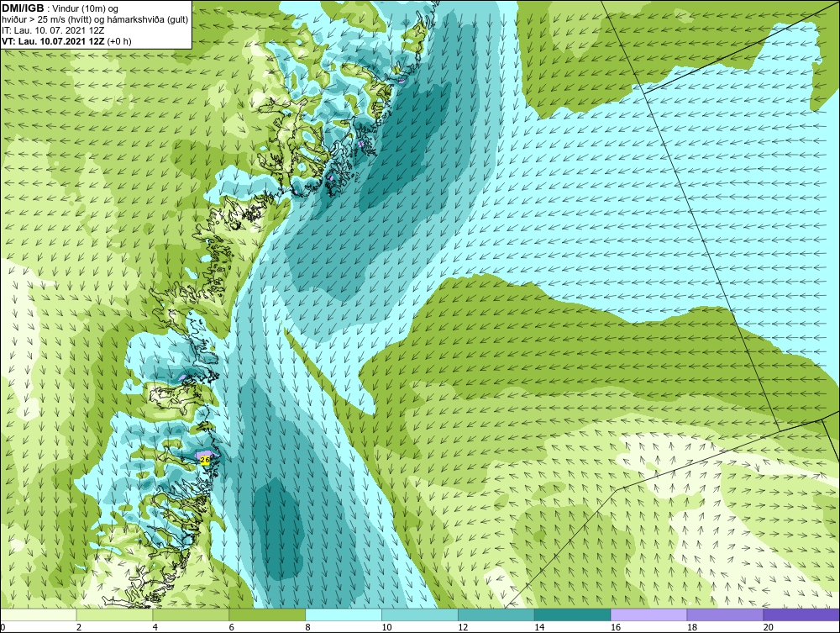The image size is (840, 633).
Task: Select the 10–12 m/s aqua legend swatch
Action: tap(420, 615)
